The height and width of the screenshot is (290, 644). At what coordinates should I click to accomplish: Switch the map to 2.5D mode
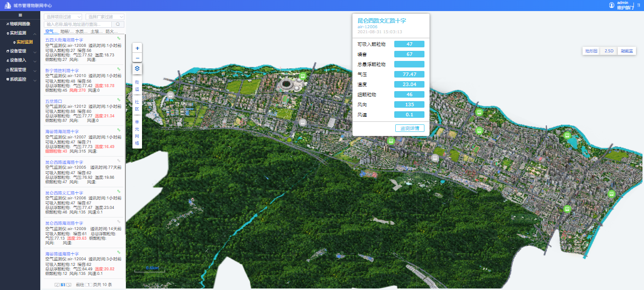pos(609,51)
